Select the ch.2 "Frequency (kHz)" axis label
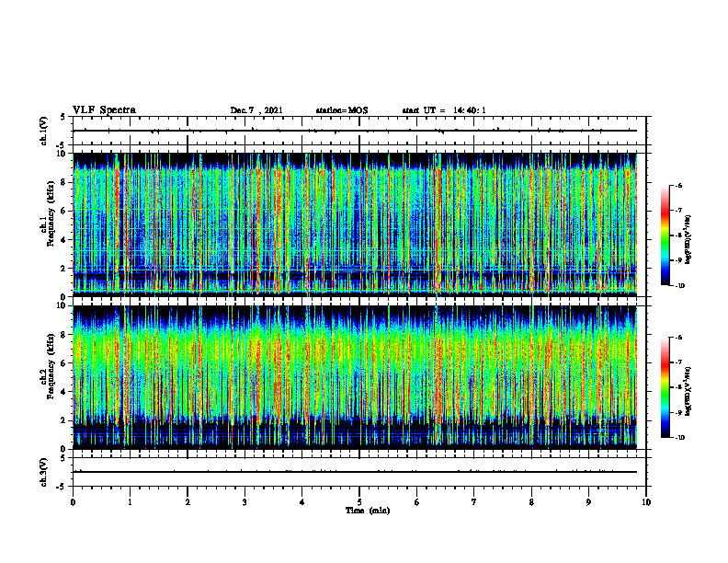Screen dimensions: 728x563 click(51, 366)
